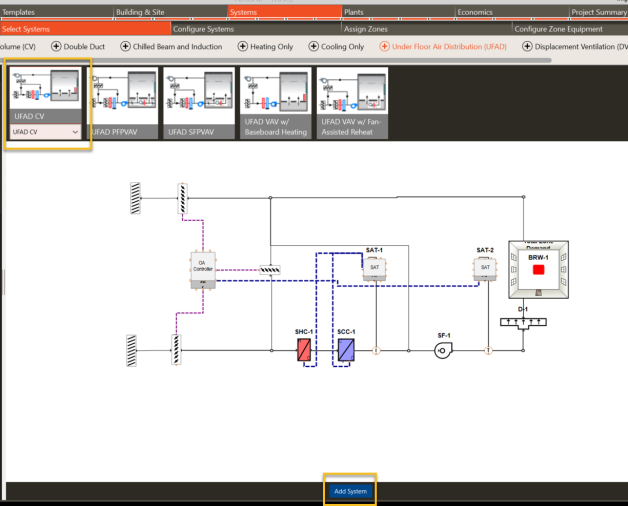
Task: Select the UFAD CV system thumbnail
Action: (x=45, y=95)
